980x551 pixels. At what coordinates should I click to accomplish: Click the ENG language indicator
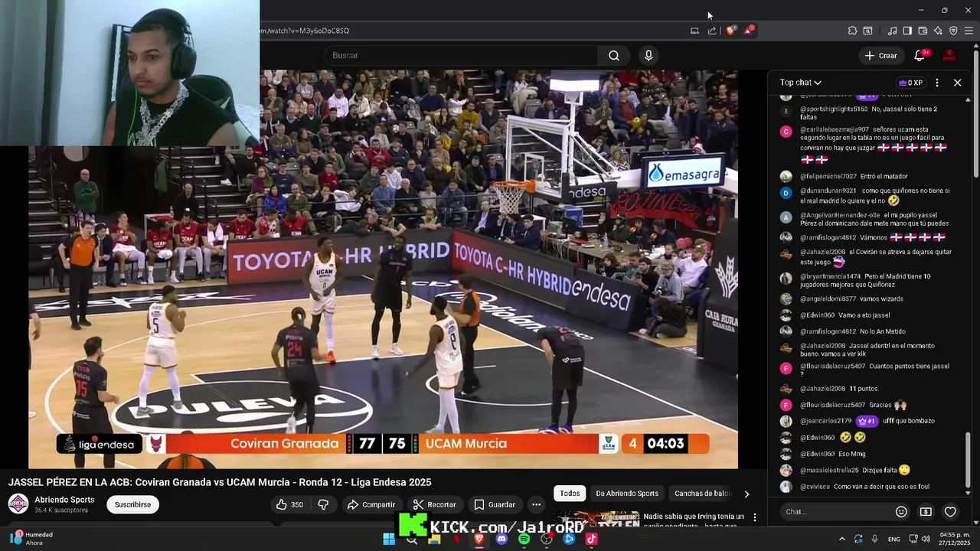[x=893, y=540]
